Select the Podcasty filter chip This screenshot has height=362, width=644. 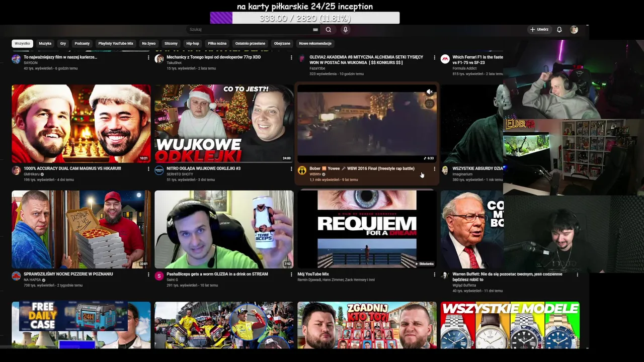tap(82, 44)
